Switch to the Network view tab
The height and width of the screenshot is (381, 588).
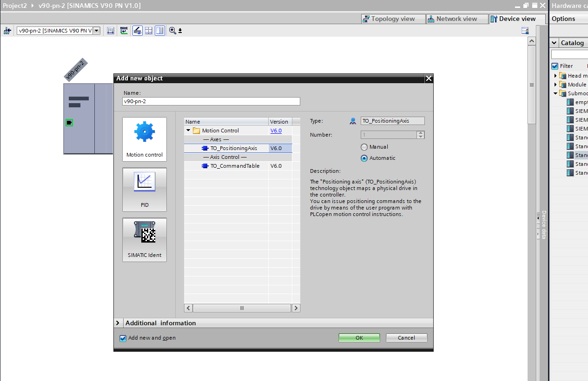pos(457,19)
